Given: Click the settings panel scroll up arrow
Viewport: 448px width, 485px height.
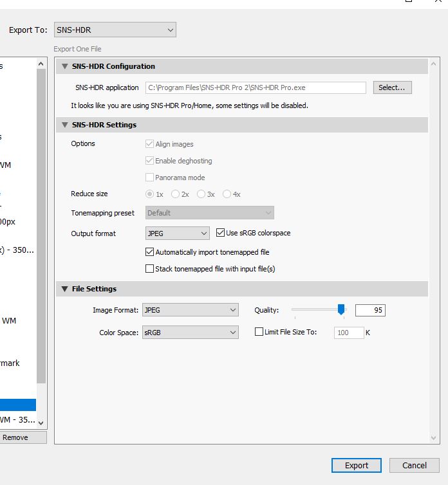Looking at the screenshot, I should coord(433,64).
